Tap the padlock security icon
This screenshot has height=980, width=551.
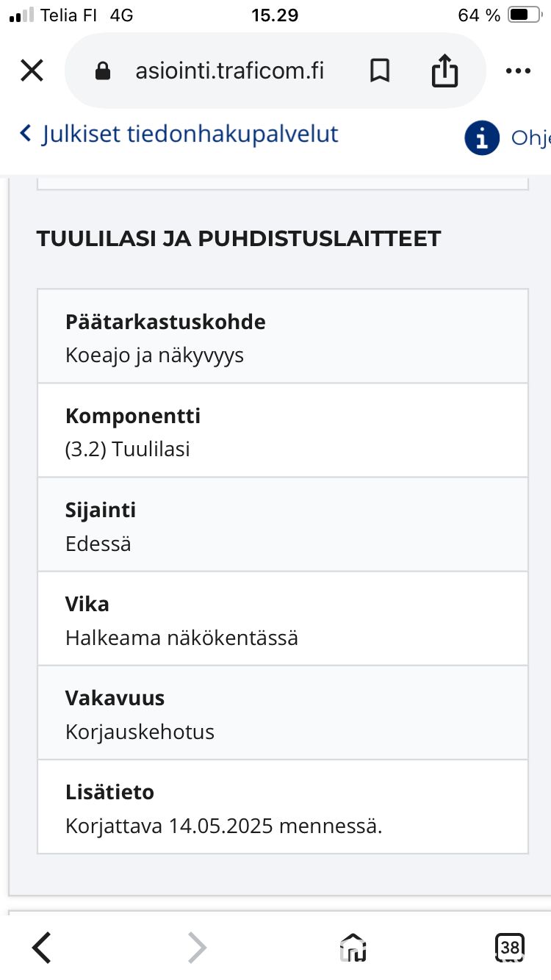coord(103,71)
